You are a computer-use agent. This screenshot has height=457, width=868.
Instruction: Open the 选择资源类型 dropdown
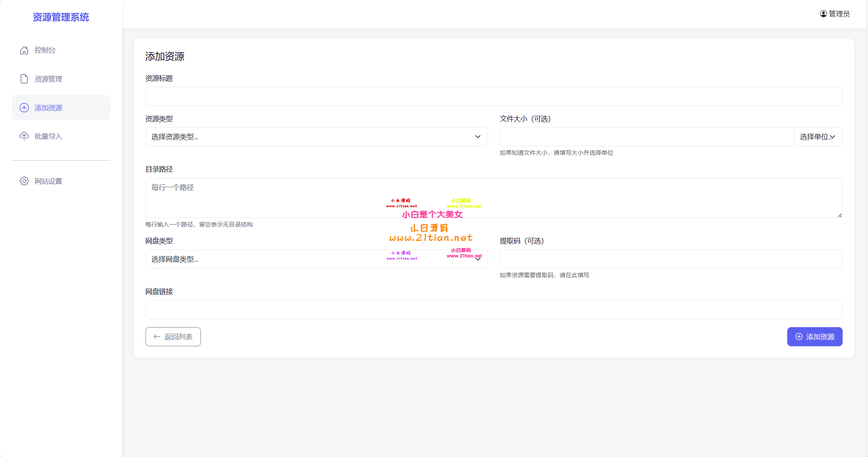316,137
